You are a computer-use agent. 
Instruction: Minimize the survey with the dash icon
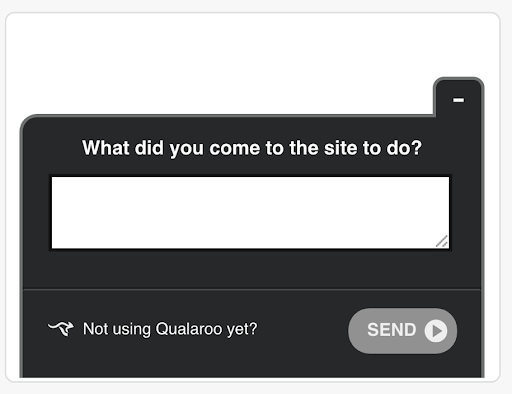click(458, 100)
